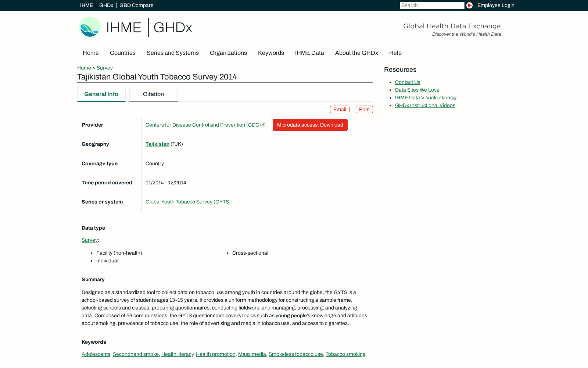Screen dimensions: 588x368
Task: Open the IHME Data menu item
Action: pyautogui.click(x=309, y=53)
